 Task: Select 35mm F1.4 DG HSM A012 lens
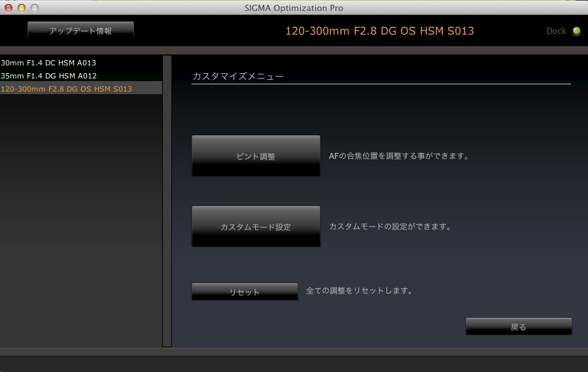coord(81,76)
